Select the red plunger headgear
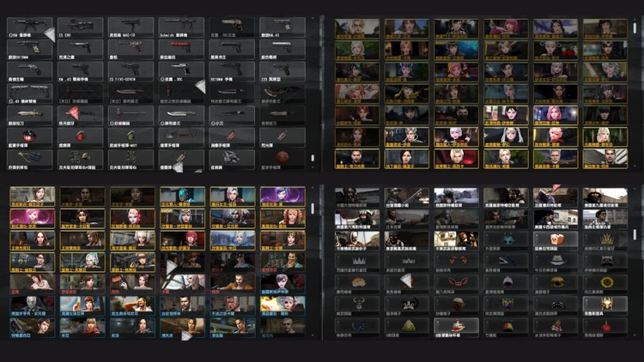 click(x=605, y=329)
